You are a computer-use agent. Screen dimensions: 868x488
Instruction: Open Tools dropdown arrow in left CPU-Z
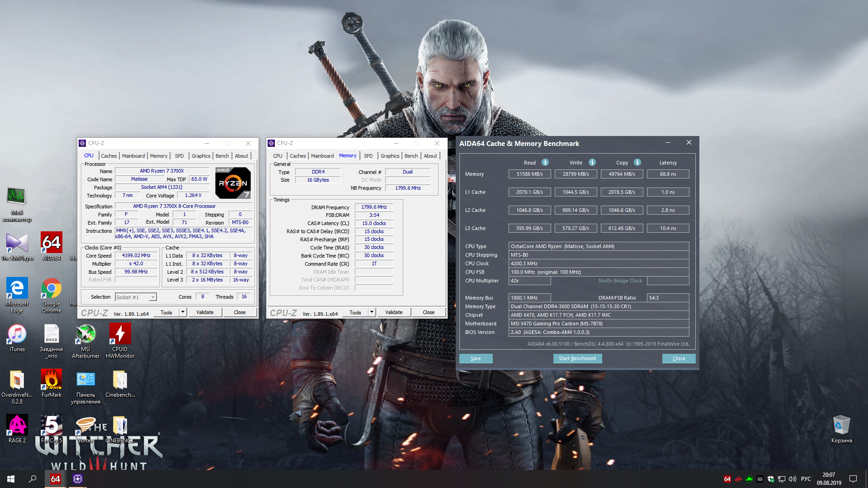pos(183,312)
